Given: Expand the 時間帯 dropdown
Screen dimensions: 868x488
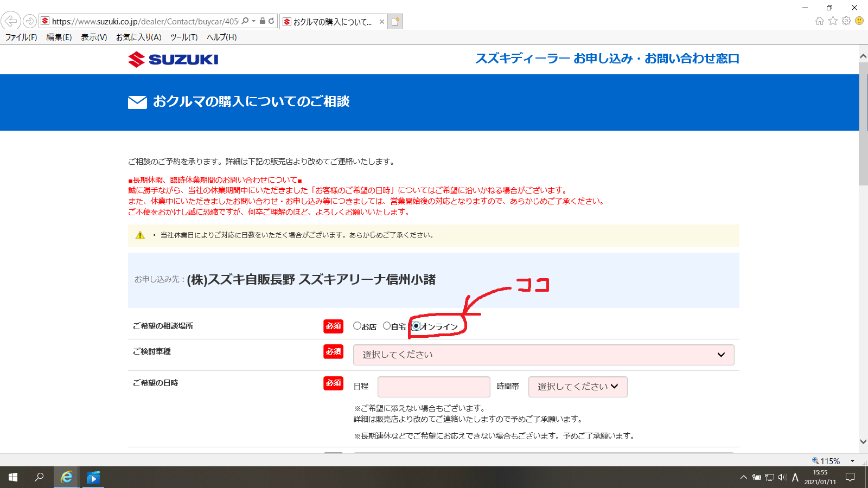Looking at the screenshot, I should point(578,387).
